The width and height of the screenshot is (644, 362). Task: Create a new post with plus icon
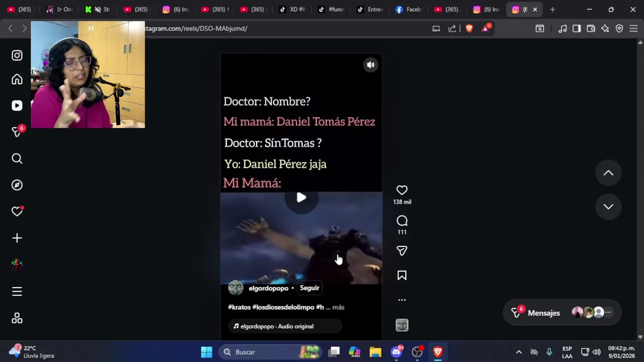click(x=17, y=238)
